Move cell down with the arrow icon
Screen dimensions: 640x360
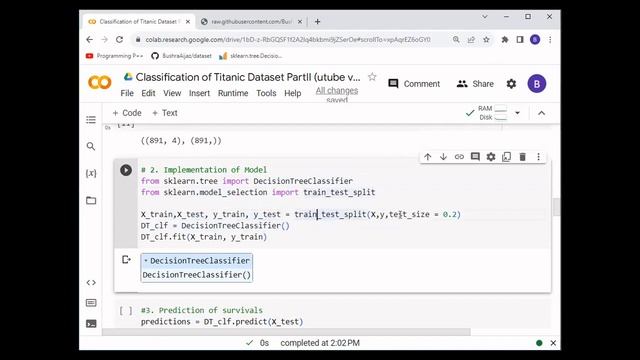[x=443, y=157]
